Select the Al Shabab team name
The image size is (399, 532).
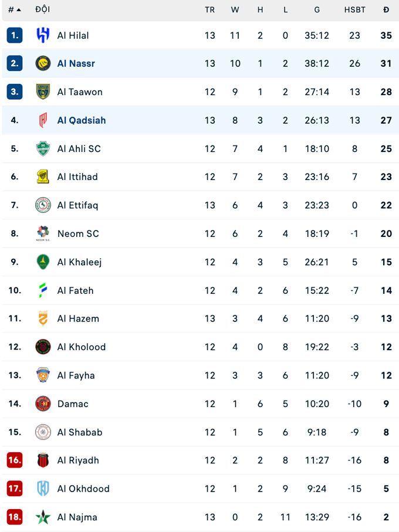pyautogui.click(x=80, y=432)
